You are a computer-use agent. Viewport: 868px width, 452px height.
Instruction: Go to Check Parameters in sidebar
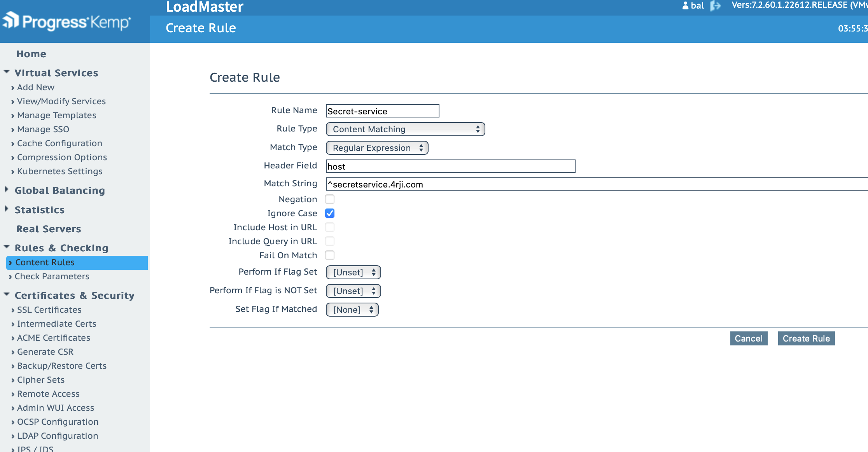pos(52,277)
